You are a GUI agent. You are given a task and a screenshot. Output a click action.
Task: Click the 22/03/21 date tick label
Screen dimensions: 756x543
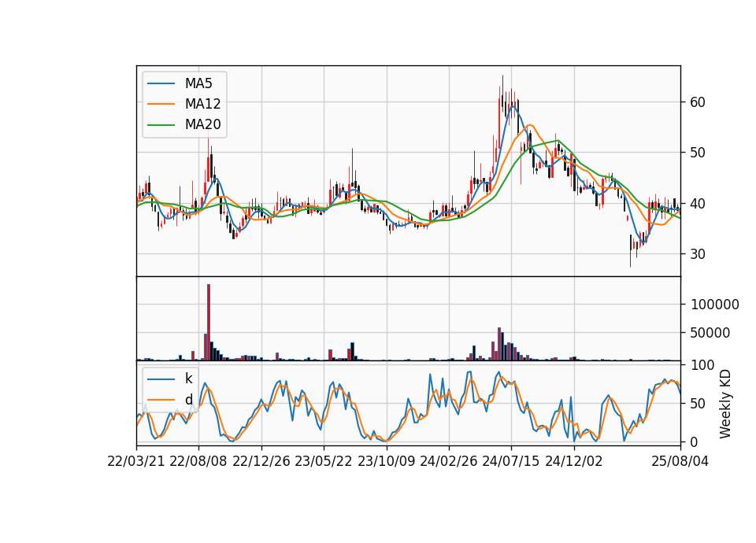[x=136, y=461]
